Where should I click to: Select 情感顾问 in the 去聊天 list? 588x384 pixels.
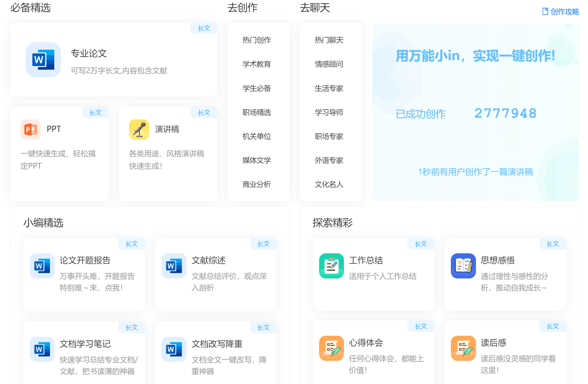point(329,64)
